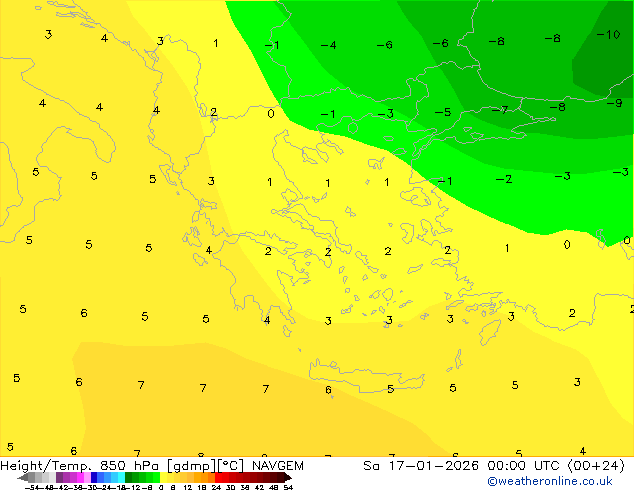Click the forecast offset '(00+24)'

click(596, 466)
